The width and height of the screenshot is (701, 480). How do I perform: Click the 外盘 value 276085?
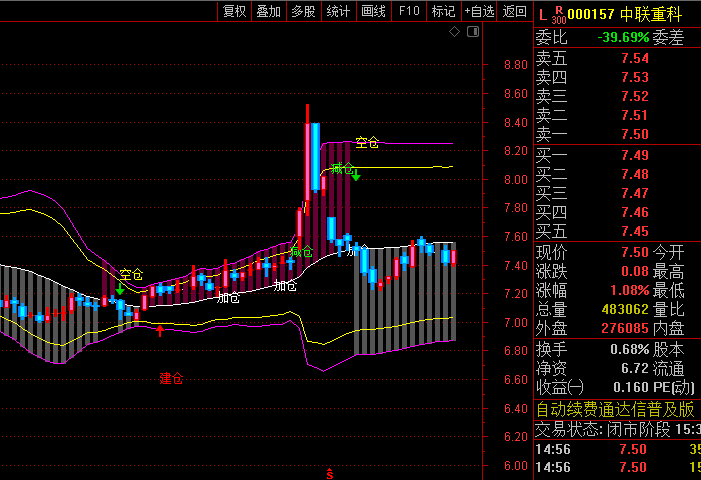625,328
